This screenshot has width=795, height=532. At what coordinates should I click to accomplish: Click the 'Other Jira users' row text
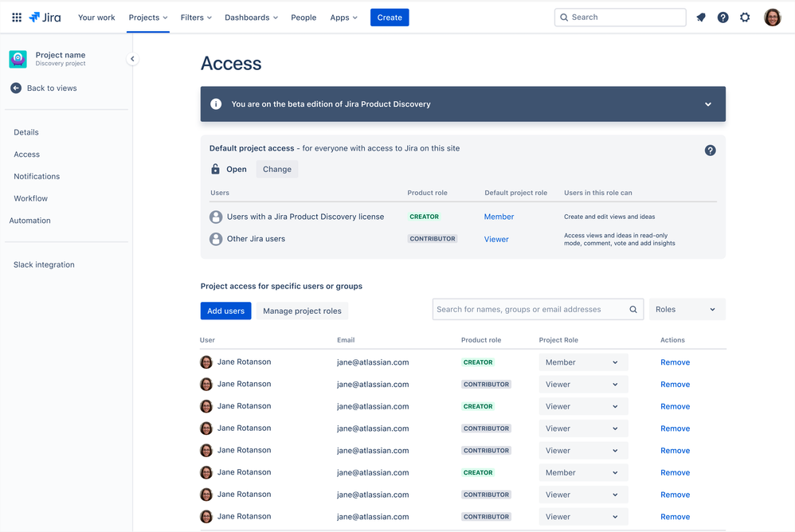pyautogui.click(x=256, y=239)
